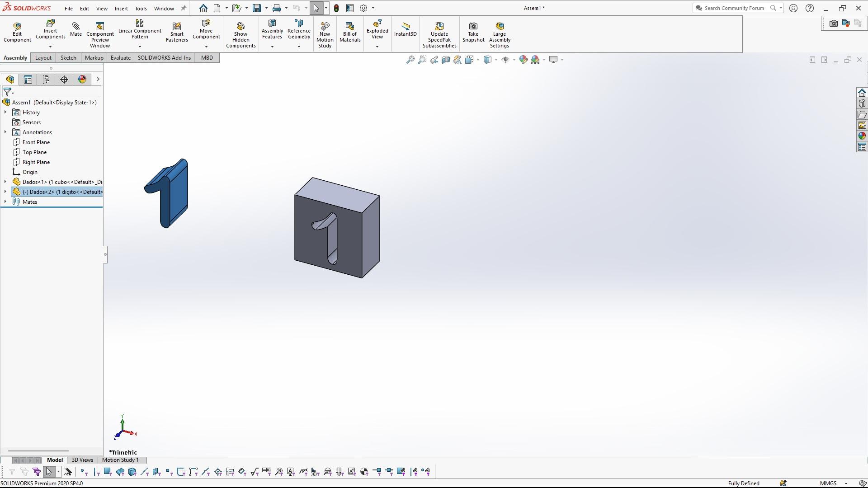Switch to the Layout tab

pos(43,58)
